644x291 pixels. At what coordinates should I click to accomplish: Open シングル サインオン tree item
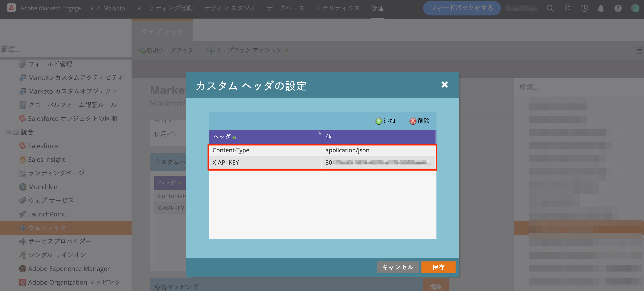pos(57,255)
